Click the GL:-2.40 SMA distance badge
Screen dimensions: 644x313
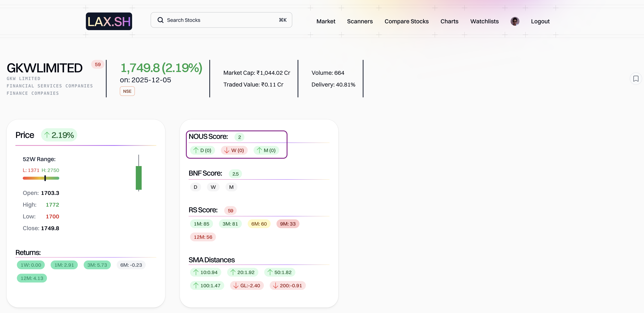pyautogui.click(x=247, y=285)
